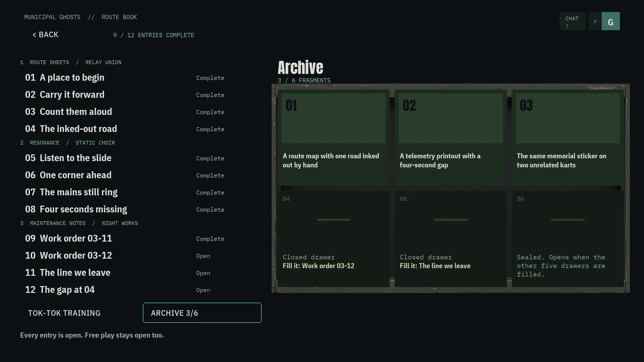Open entry 01 A place to begin
Screen dimensions: 644x362
(141, 78)
